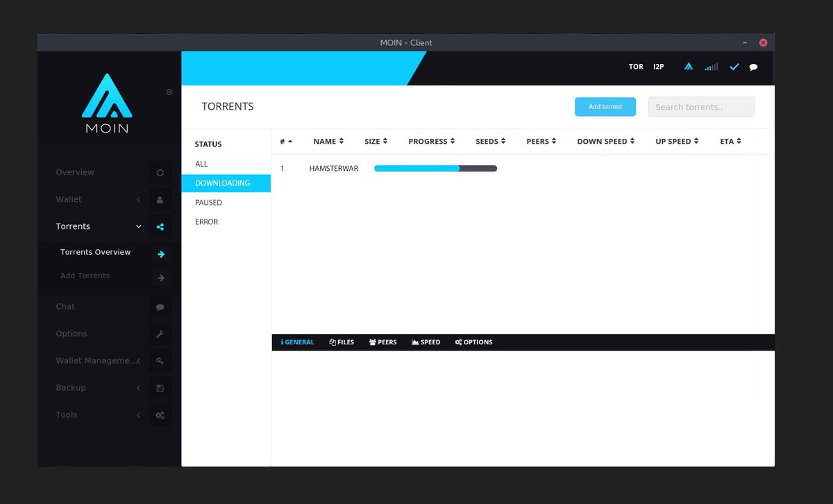The width and height of the screenshot is (833, 504).
Task: Open the PEERS details tab
Action: coord(383,342)
